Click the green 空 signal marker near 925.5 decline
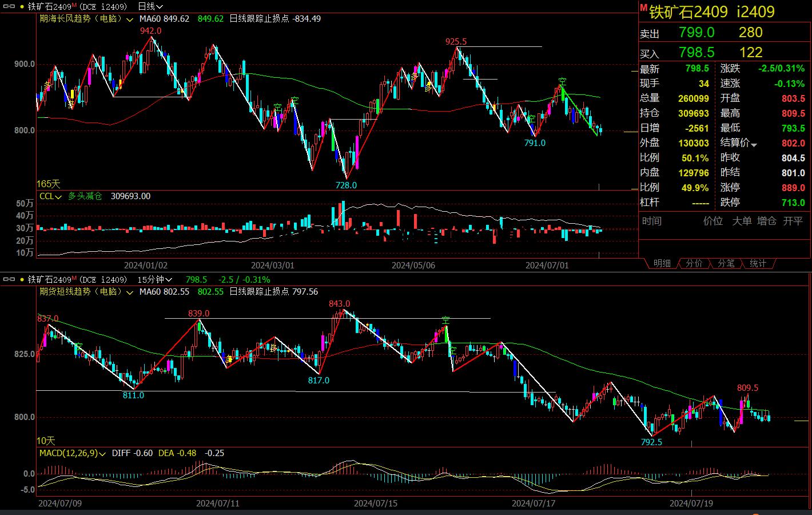This screenshot has width=812, height=515. (x=562, y=81)
